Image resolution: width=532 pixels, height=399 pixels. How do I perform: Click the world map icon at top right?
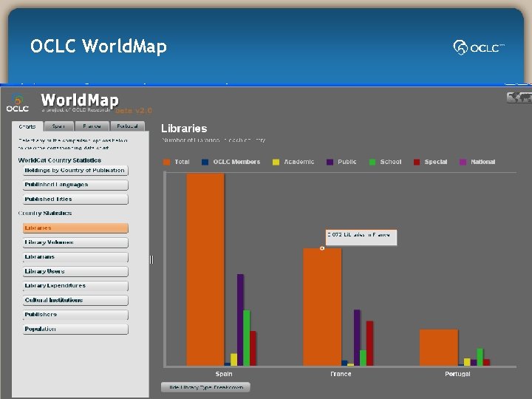point(519,98)
